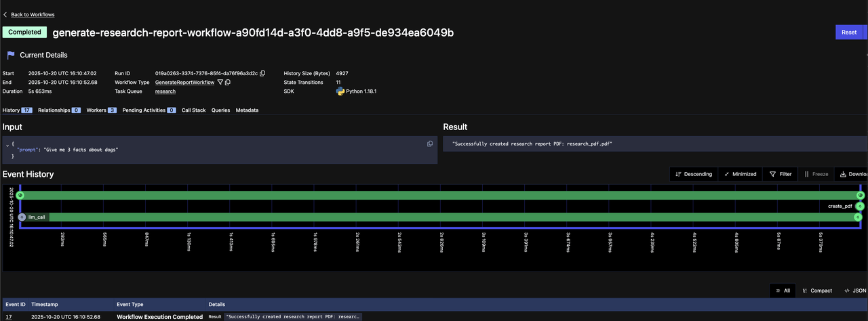Click the Completed status badge
Screen dimensions: 868x321
click(x=24, y=32)
